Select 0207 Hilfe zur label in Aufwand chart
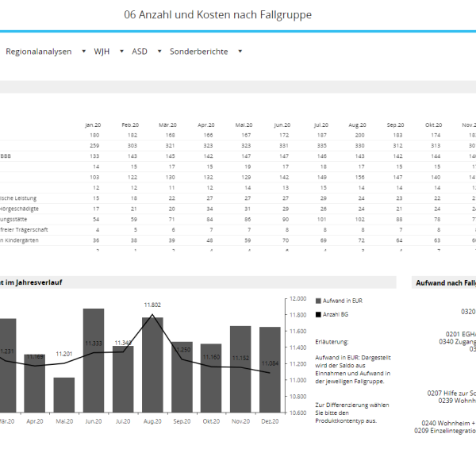Viewport: 476px width, 476px height. click(x=451, y=393)
